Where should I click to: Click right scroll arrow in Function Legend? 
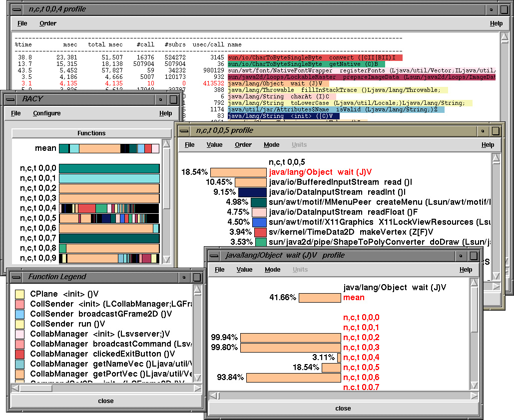click(x=197, y=388)
